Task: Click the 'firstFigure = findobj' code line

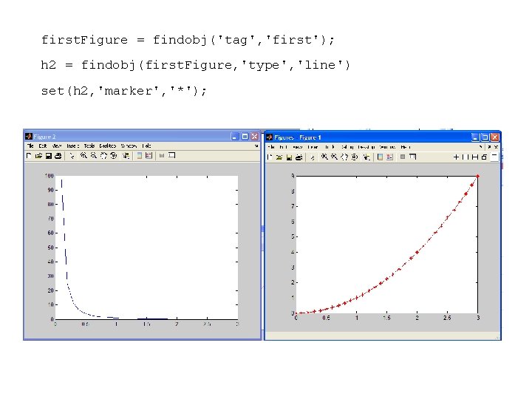Action: [188, 40]
